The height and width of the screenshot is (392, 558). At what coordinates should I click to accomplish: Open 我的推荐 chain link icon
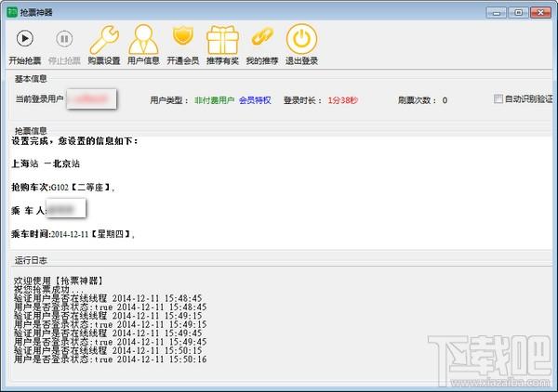262,36
